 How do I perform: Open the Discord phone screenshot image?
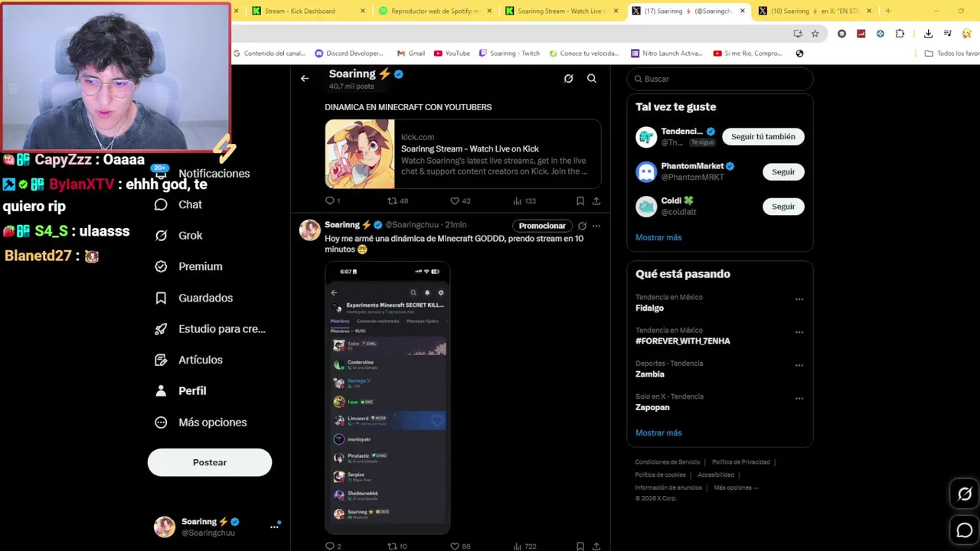[387, 398]
